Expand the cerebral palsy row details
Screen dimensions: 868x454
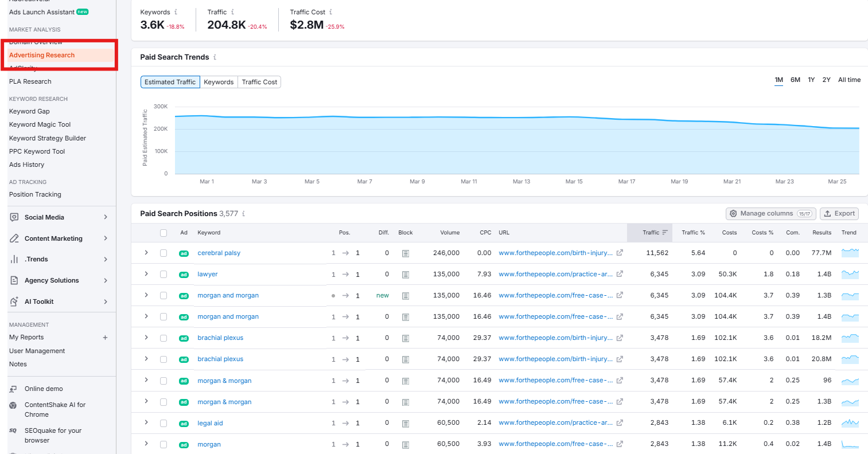pyautogui.click(x=146, y=252)
